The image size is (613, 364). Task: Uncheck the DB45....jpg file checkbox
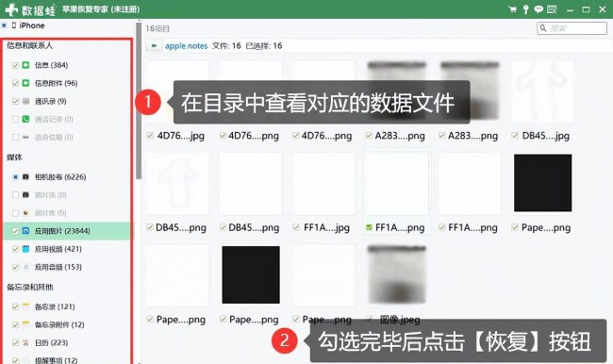(x=515, y=135)
